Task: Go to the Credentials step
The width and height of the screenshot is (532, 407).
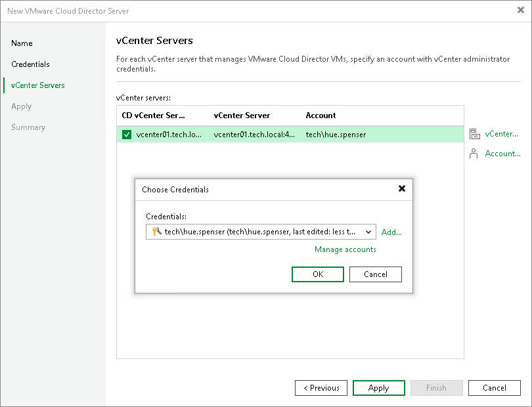Action: (x=30, y=64)
